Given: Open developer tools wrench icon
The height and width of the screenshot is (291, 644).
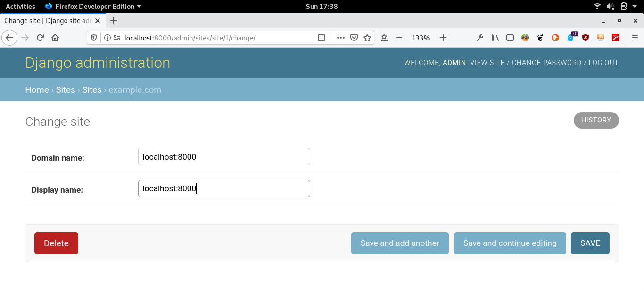Looking at the screenshot, I should tap(480, 38).
